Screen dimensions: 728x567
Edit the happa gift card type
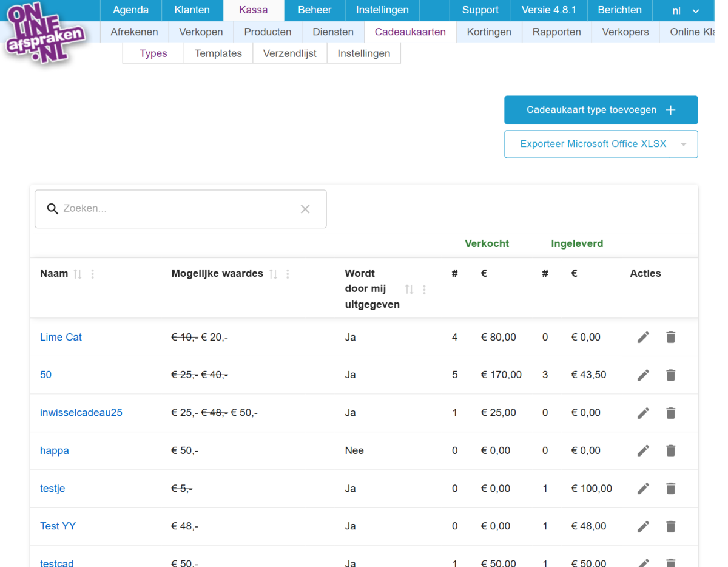tap(643, 450)
